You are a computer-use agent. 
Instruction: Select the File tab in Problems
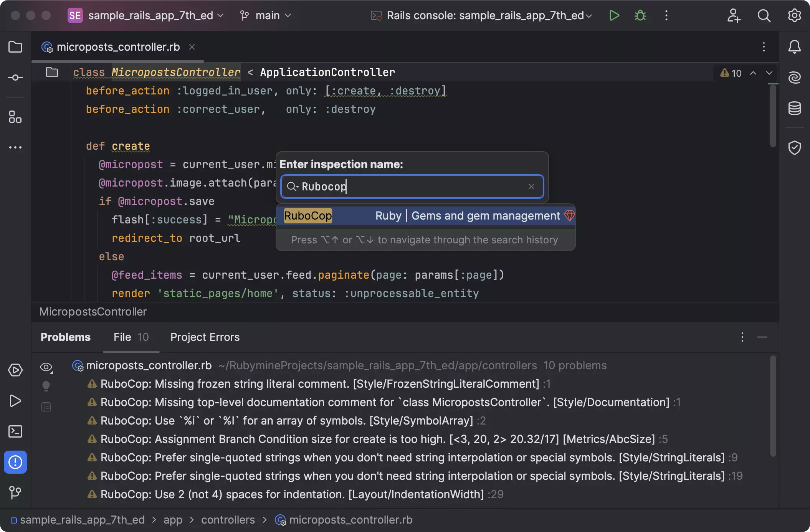(x=131, y=337)
